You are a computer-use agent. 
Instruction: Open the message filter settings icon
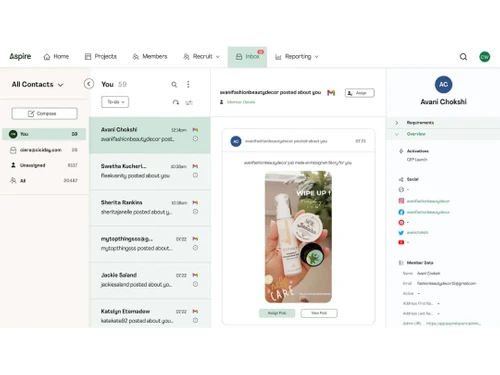[189, 103]
